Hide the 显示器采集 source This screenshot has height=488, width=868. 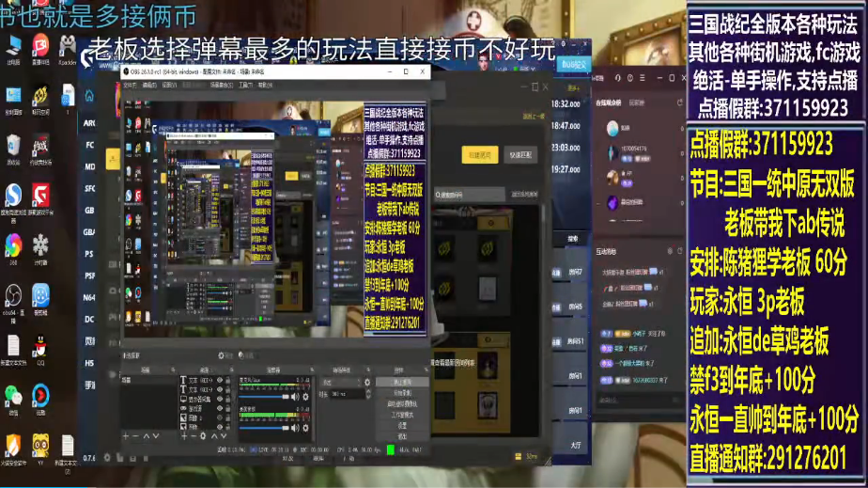[220, 399]
